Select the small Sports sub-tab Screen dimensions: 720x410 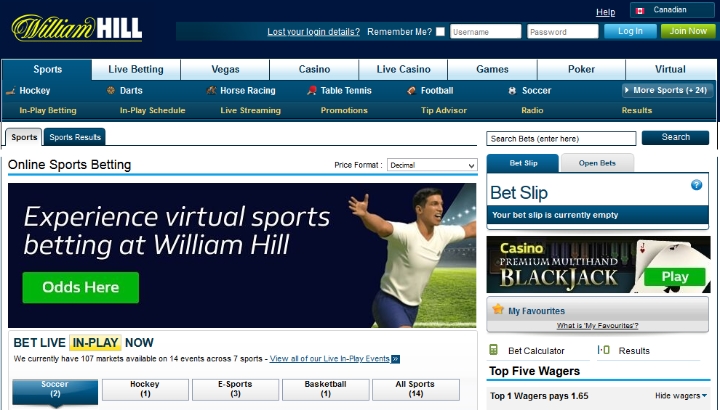pos(24,137)
